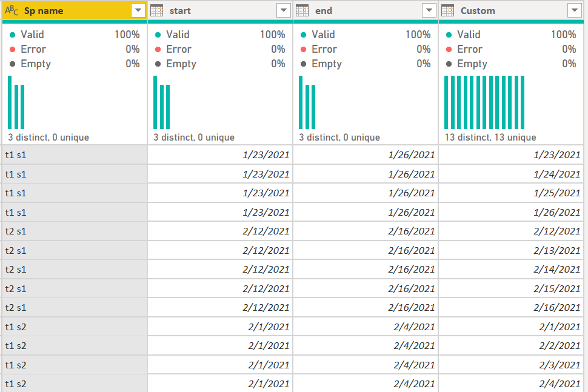The image size is (588, 392).
Task: Click start cell in row with Custom 2/14/2021
Action: (220, 270)
